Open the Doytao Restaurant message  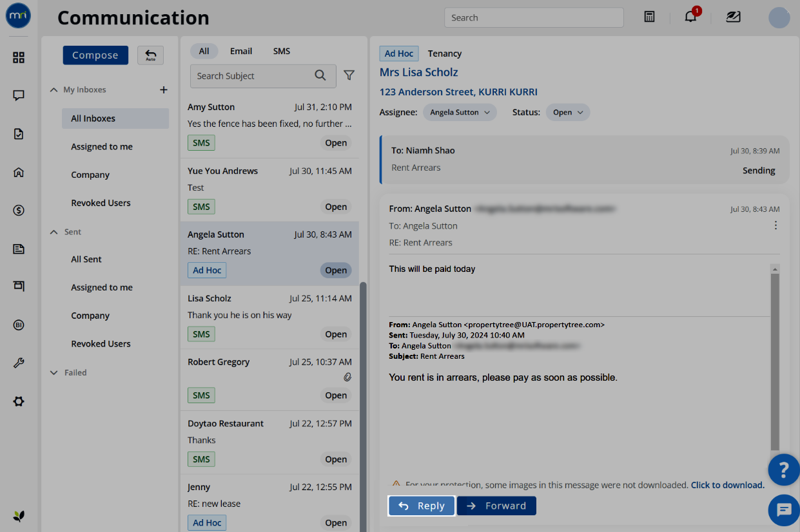coord(269,442)
